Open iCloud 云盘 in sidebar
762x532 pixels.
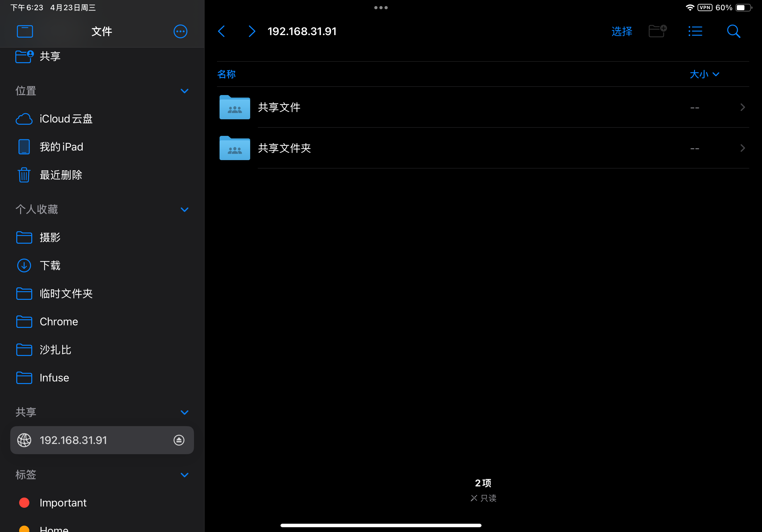66,119
